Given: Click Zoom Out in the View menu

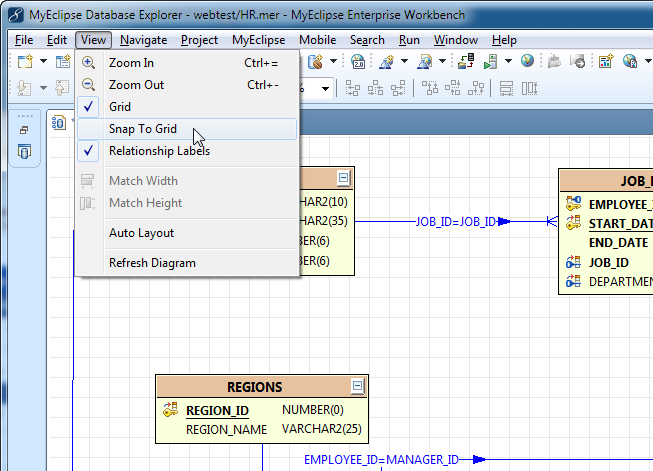Looking at the screenshot, I should [136, 85].
